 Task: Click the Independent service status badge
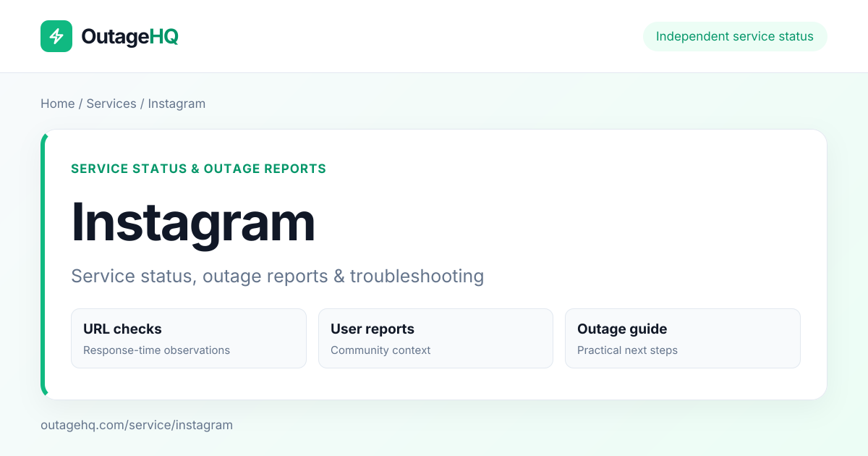click(735, 36)
